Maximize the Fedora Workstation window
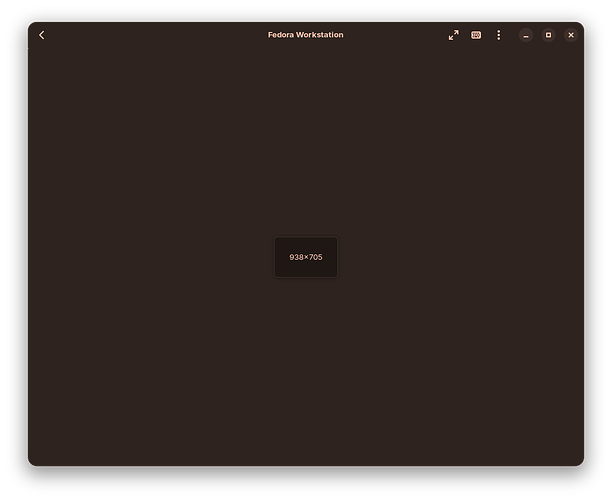The image size is (612, 500). [x=548, y=35]
